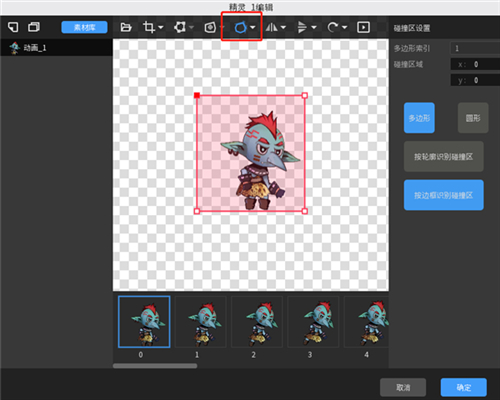
Task: Click the open folder icon in toolbar
Action: 126,27
